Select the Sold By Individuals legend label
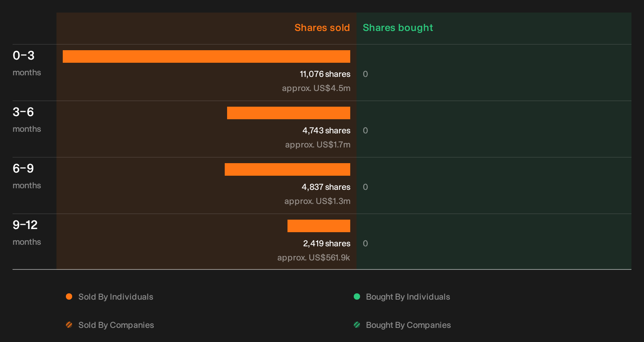The width and height of the screenshot is (644, 342). coord(116,297)
